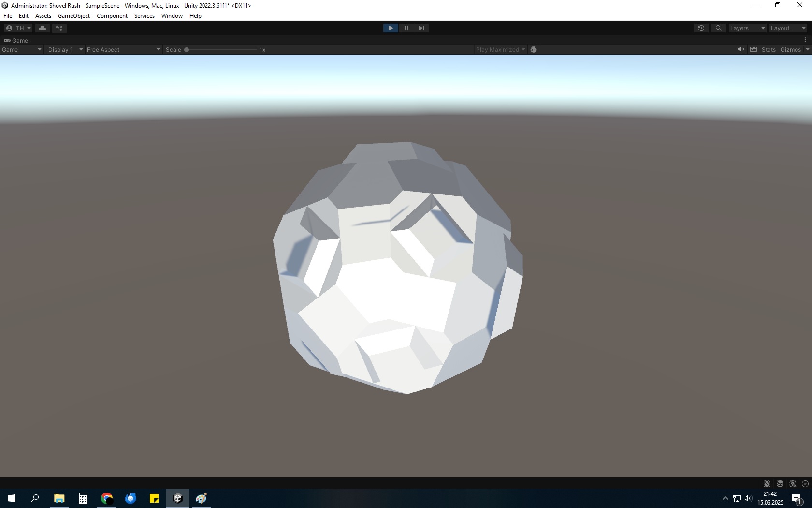The width and height of the screenshot is (812, 508).
Task: Open the Window menu
Action: (172, 16)
